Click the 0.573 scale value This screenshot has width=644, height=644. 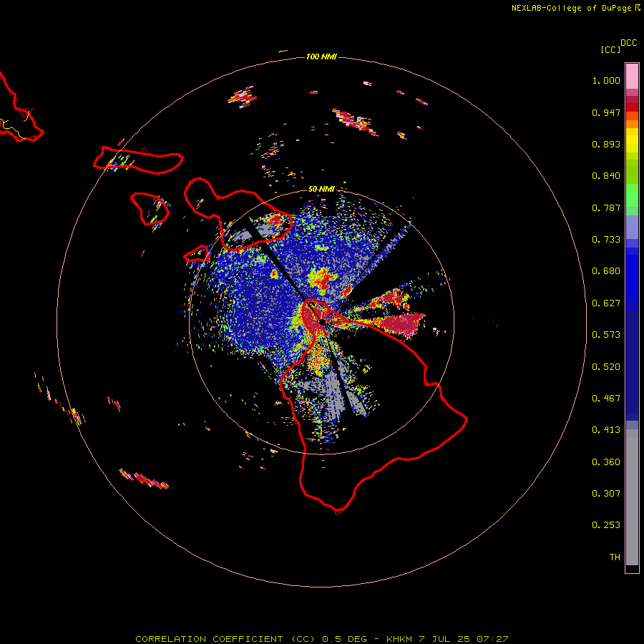coord(606,335)
